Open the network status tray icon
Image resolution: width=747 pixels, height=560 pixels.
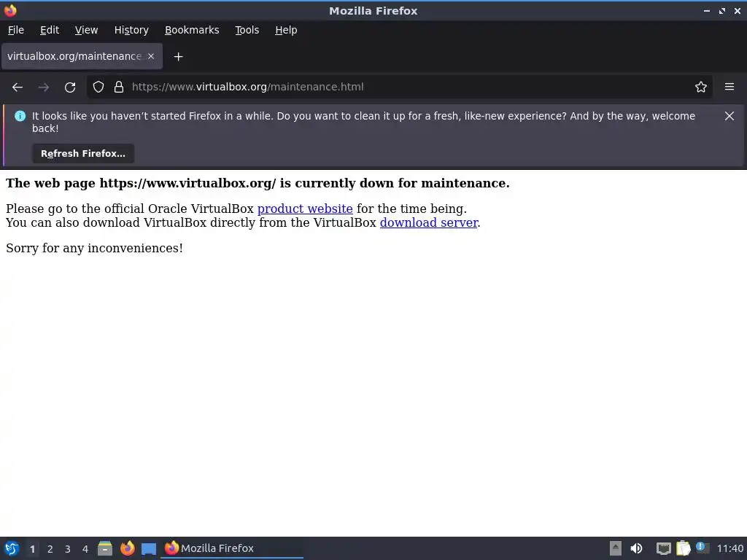coord(663,549)
